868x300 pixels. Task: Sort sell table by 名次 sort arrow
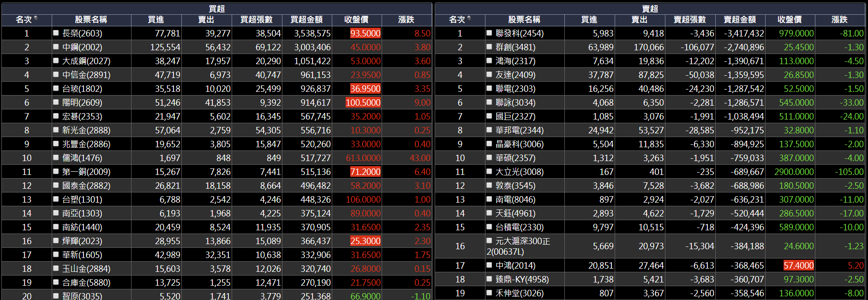(469, 18)
